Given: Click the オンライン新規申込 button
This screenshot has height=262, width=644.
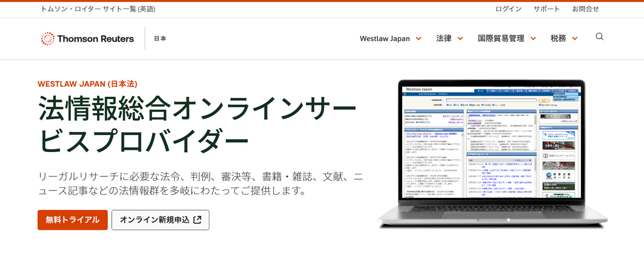Looking at the screenshot, I should (x=160, y=220).
